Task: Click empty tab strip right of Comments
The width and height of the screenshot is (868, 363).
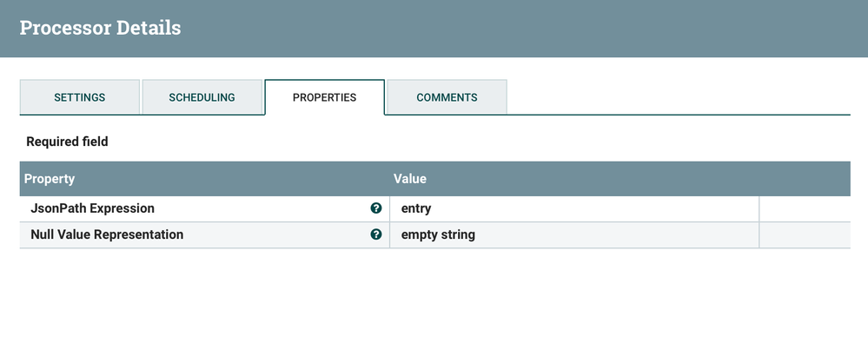Action: [x=678, y=97]
